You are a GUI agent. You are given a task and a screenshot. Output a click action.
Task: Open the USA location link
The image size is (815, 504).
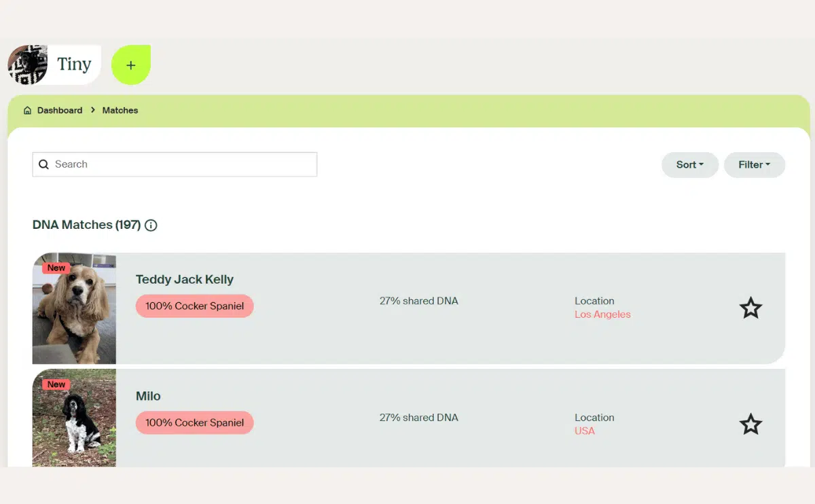(x=584, y=431)
